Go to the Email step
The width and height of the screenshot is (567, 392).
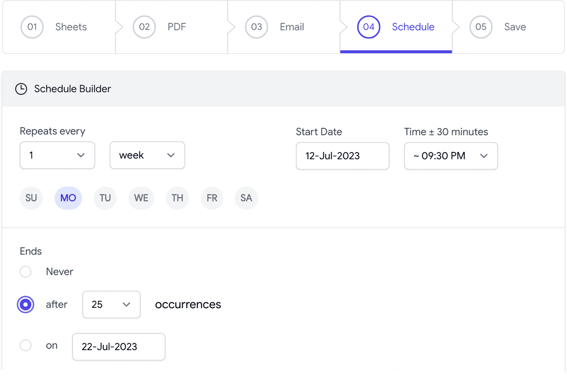284,27
